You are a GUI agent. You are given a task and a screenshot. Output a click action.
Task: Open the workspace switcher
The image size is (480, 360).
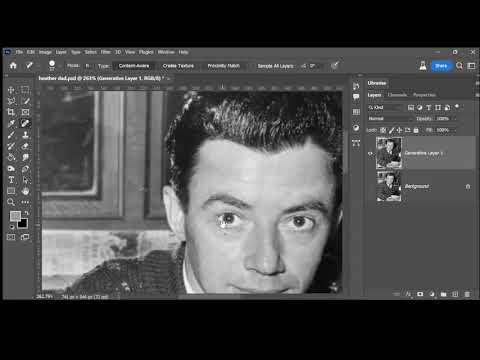471,66
